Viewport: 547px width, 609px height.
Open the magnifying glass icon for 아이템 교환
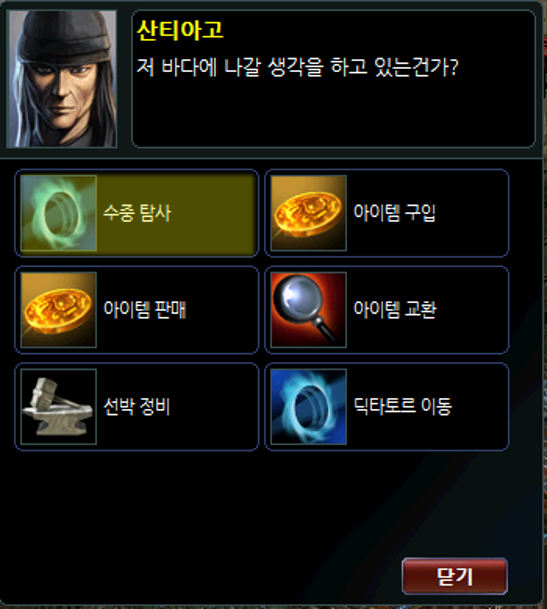coord(309,310)
